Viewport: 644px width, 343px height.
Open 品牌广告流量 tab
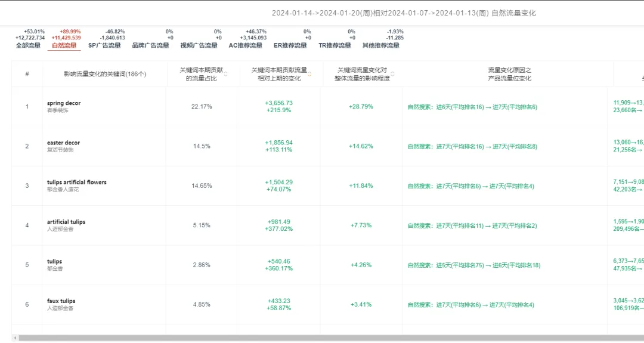pos(150,45)
